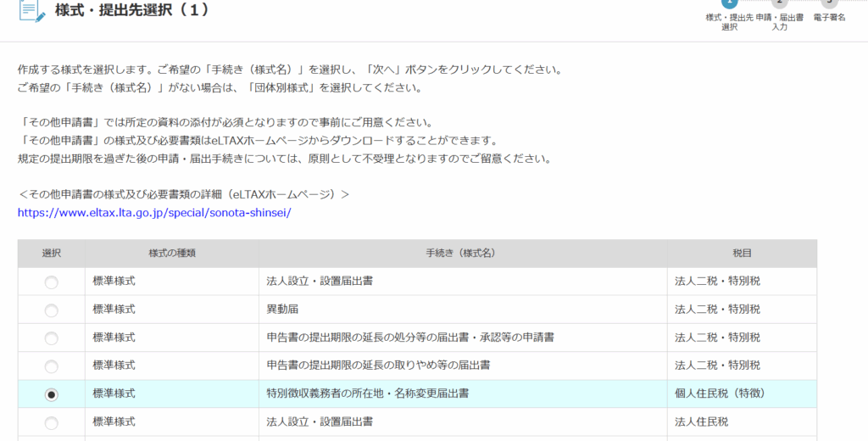
Task: Click the step 1 circle for 様式・提出先選択
Action: [x=729, y=3]
